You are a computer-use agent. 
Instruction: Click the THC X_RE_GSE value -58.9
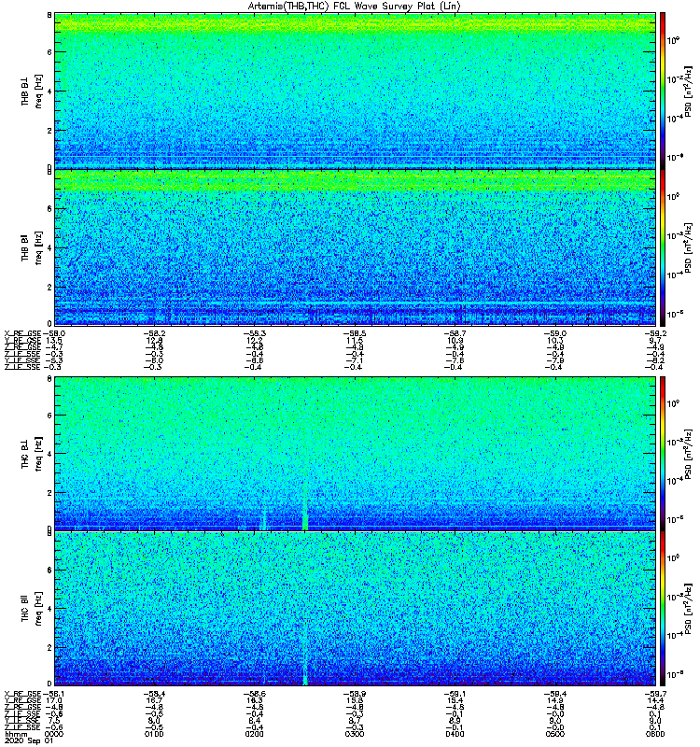coord(355,694)
